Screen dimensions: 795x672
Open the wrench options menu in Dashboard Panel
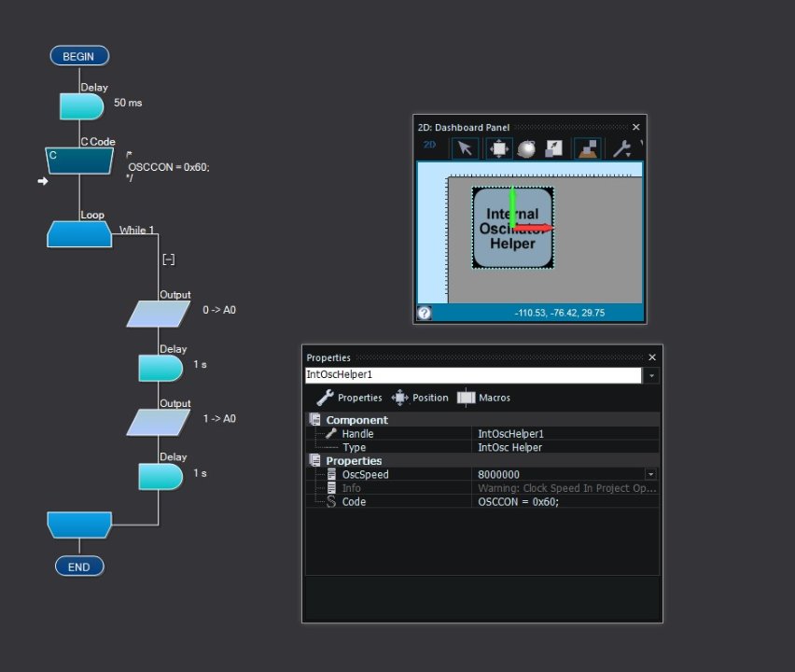coord(621,148)
